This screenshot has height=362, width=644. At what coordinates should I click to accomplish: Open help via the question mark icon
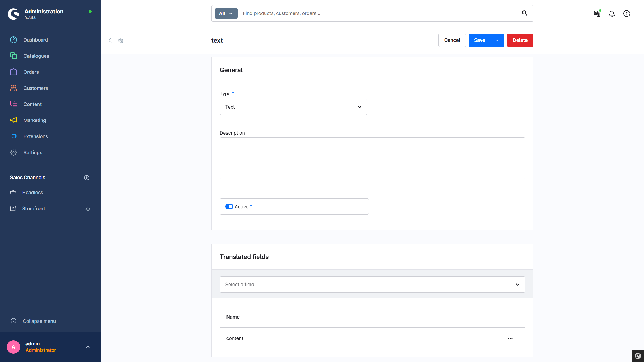[627, 13]
